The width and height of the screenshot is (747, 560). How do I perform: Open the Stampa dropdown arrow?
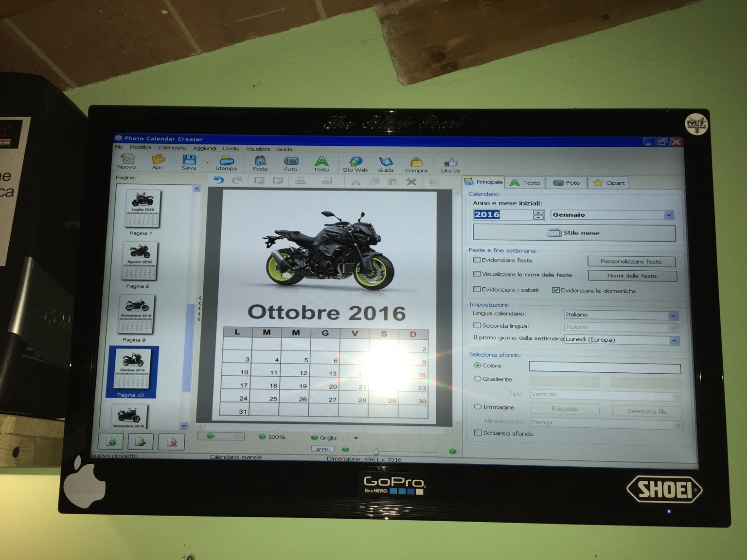208,163
